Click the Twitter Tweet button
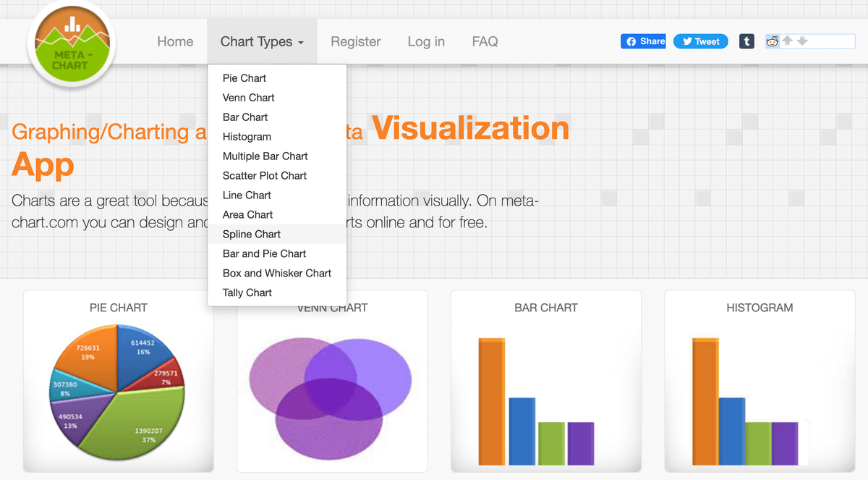Viewport: 868px width, 480px height. pos(700,41)
